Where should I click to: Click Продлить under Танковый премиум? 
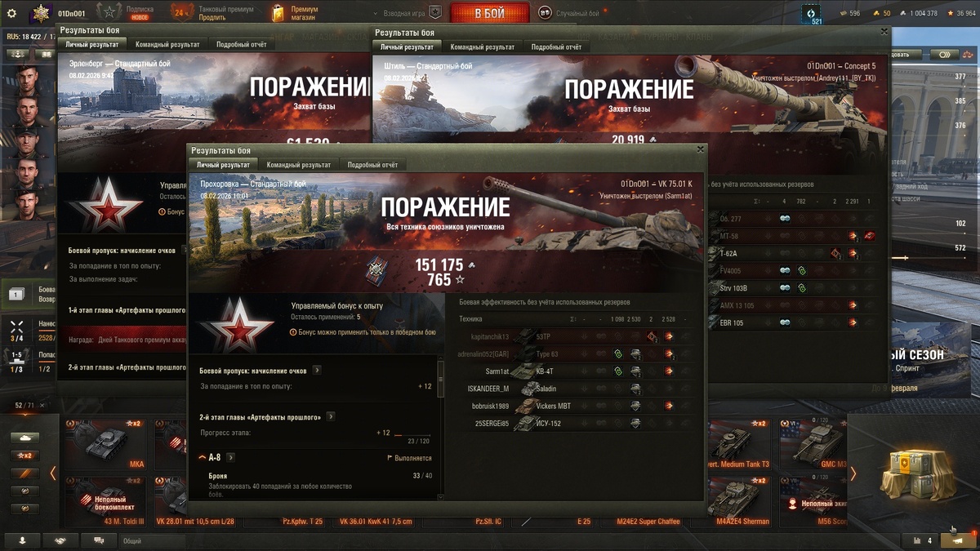pos(212,17)
